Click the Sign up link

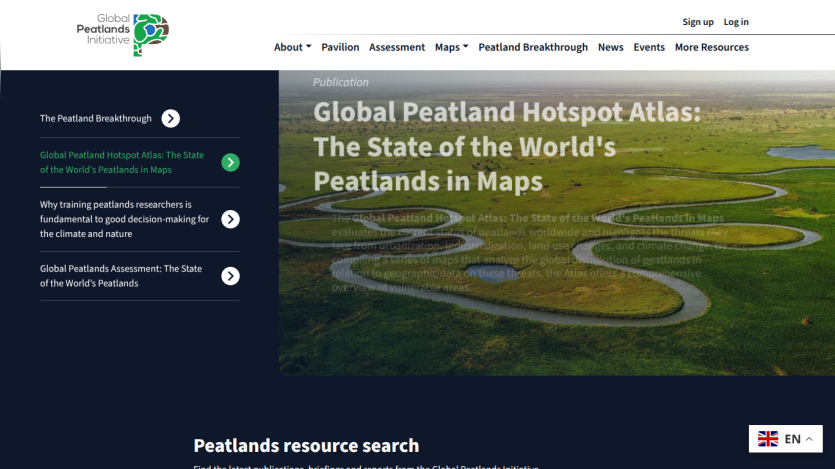[x=698, y=22]
